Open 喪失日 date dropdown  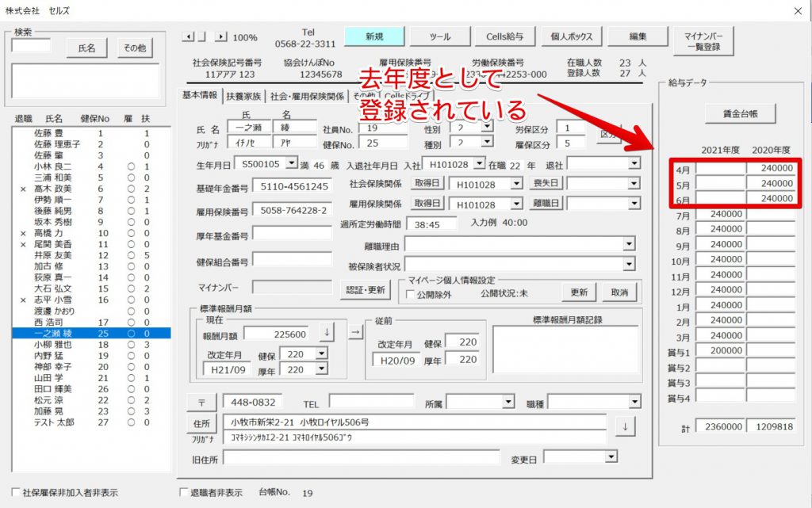click(x=634, y=184)
